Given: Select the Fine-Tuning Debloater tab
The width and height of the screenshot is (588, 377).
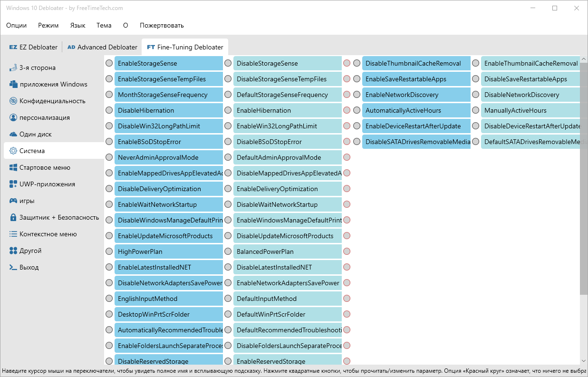Looking at the screenshot, I should [x=185, y=47].
